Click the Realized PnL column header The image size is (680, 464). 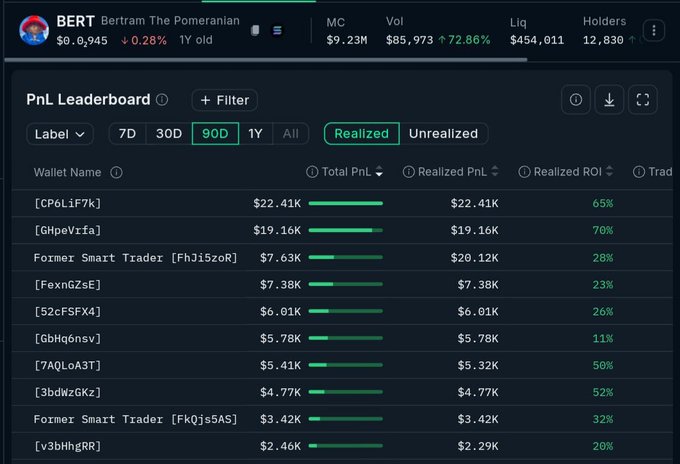pyautogui.click(x=452, y=172)
